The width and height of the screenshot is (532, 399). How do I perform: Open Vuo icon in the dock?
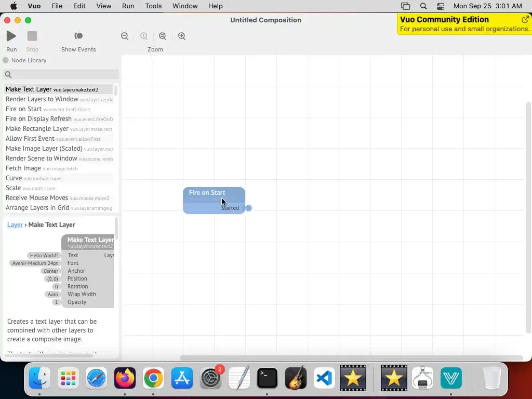point(451,378)
